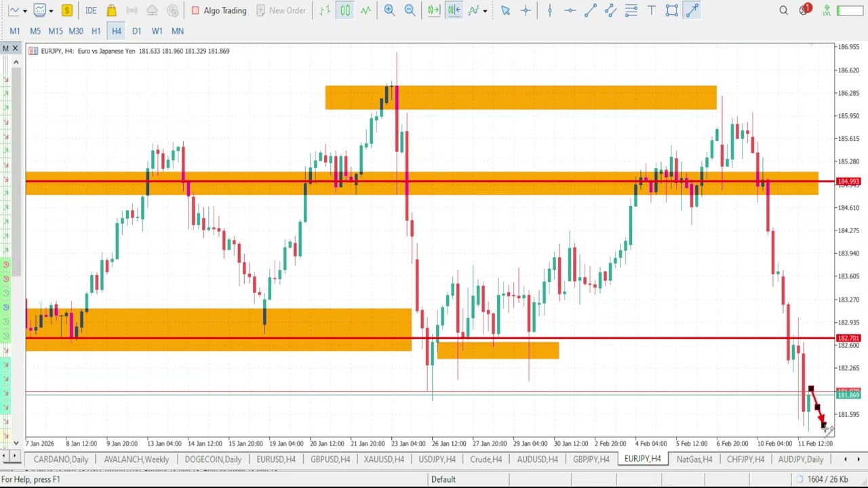Select the Fibonacci retracement tool
The height and width of the screenshot is (488, 868).
tap(631, 10)
